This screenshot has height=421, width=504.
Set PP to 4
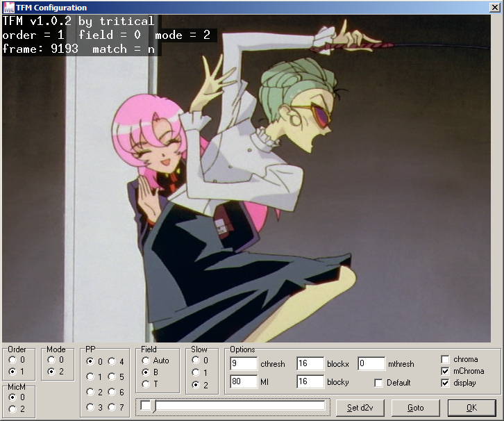112,361
